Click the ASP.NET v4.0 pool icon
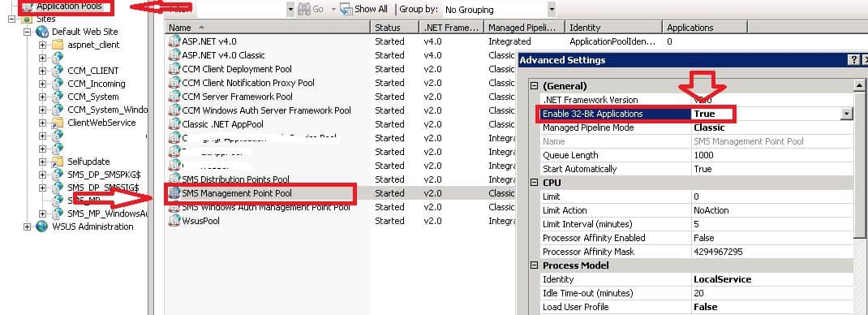Screen dimensions: 868x315 click(x=174, y=41)
